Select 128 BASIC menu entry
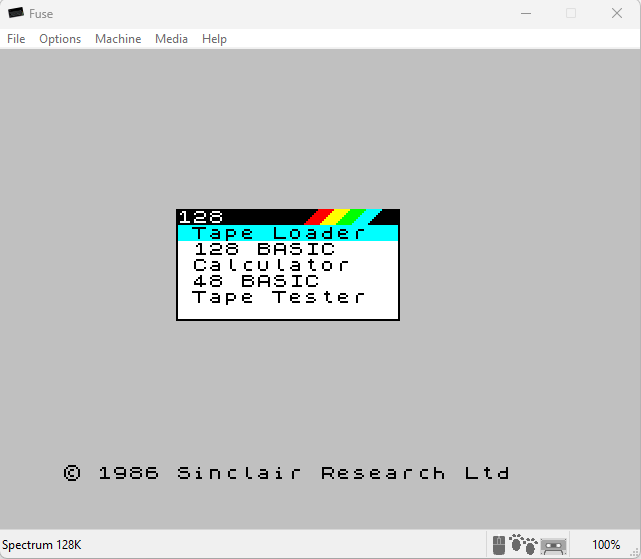Viewport: 641px width, 559px height. coord(288,249)
